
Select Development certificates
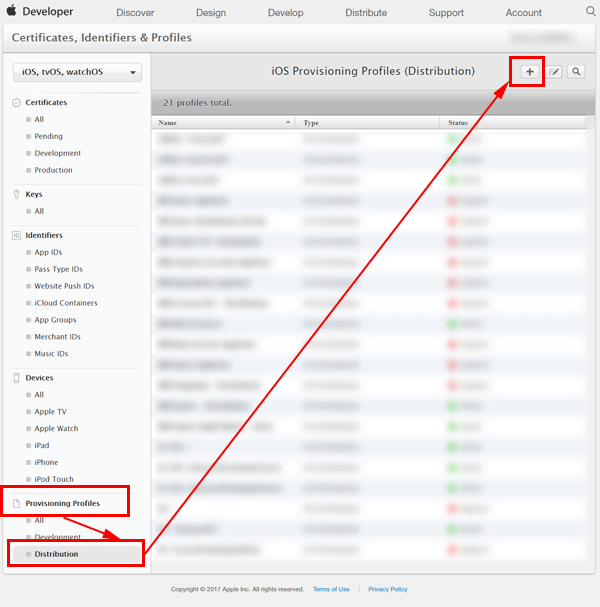[58, 153]
